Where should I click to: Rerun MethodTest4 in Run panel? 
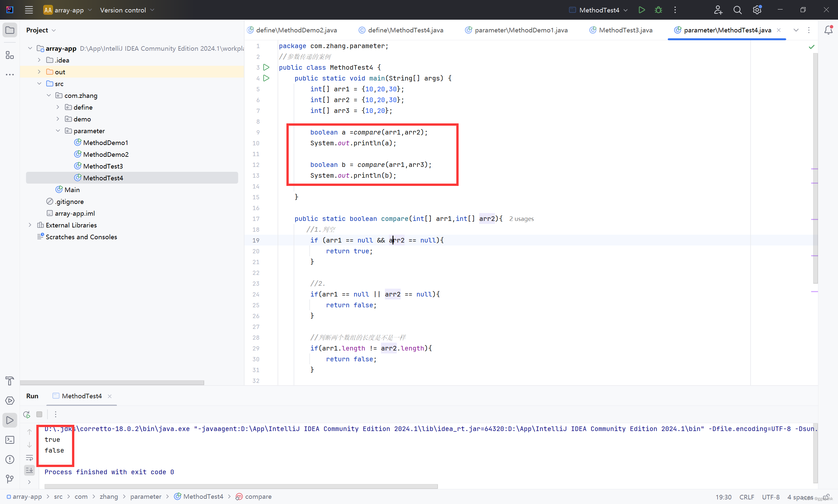(x=27, y=414)
